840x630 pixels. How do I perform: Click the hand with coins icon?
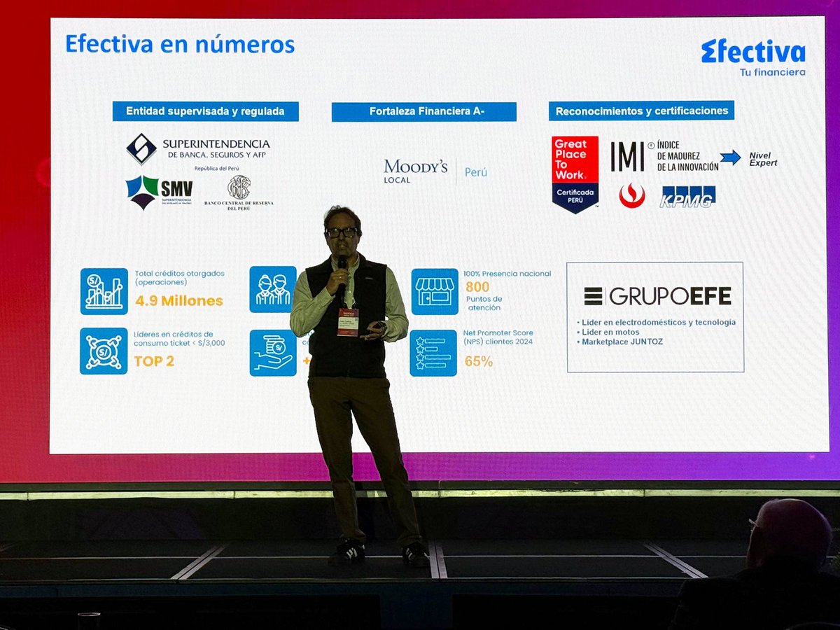(x=273, y=353)
